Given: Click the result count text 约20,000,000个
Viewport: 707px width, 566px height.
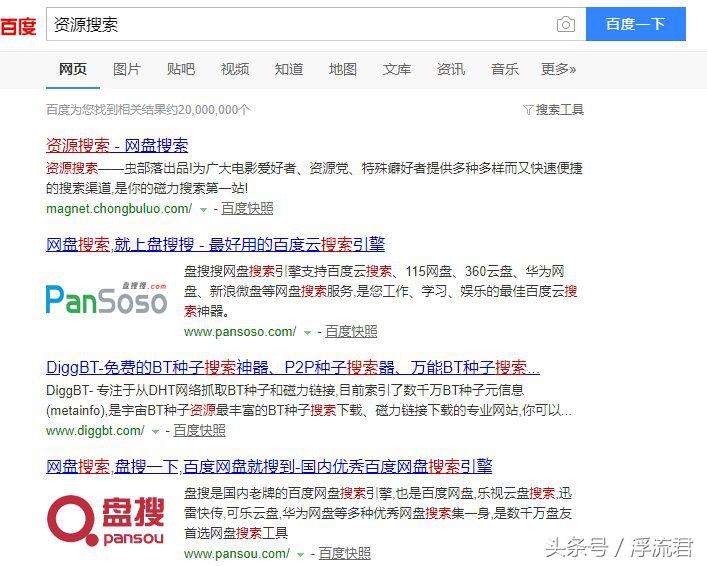Looking at the screenshot, I should [208, 110].
